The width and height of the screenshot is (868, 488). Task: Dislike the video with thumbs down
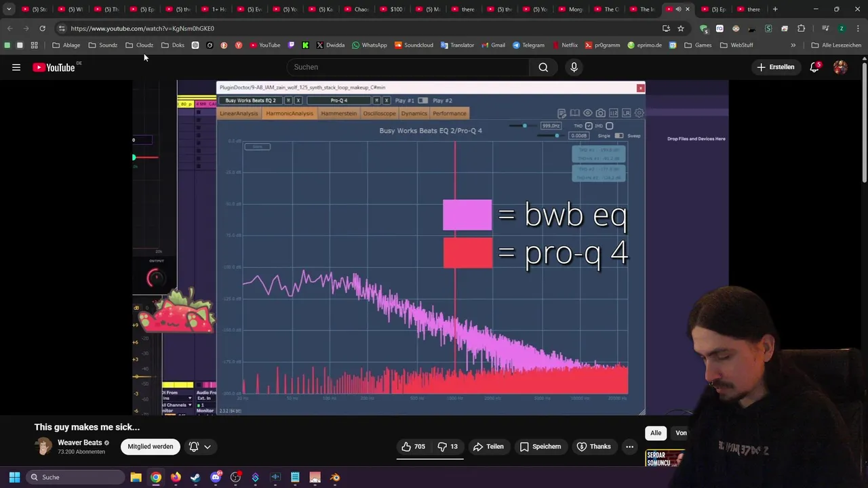click(x=448, y=447)
